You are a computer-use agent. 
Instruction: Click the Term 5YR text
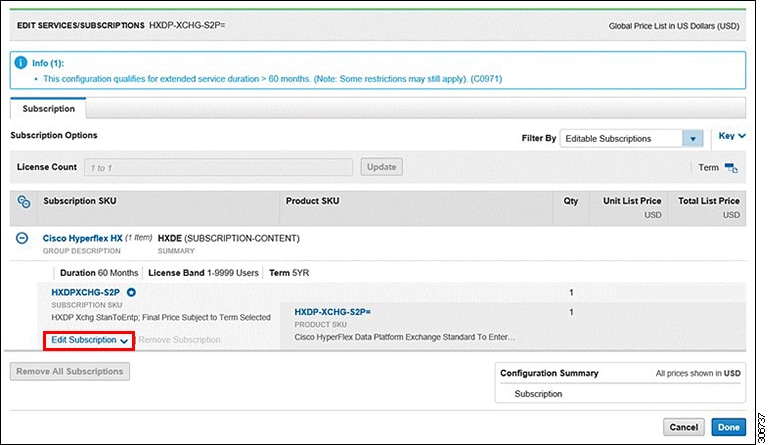pyautogui.click(x=289, y=273)
